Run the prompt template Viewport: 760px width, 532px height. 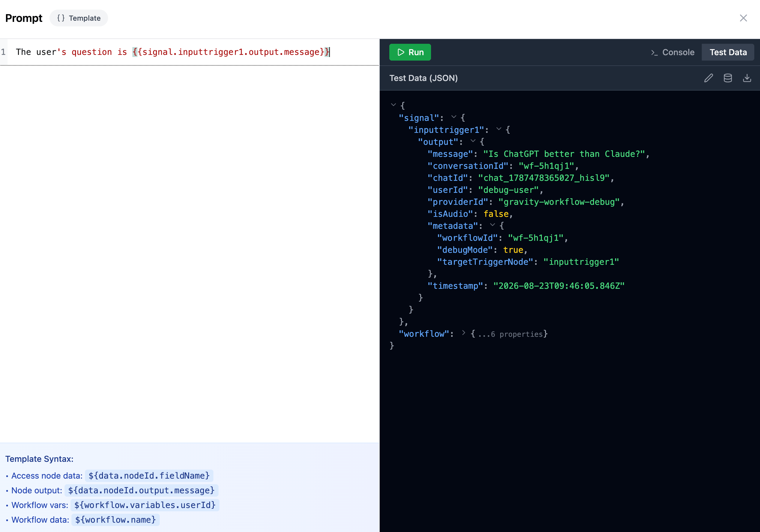[x=410, y=52]
